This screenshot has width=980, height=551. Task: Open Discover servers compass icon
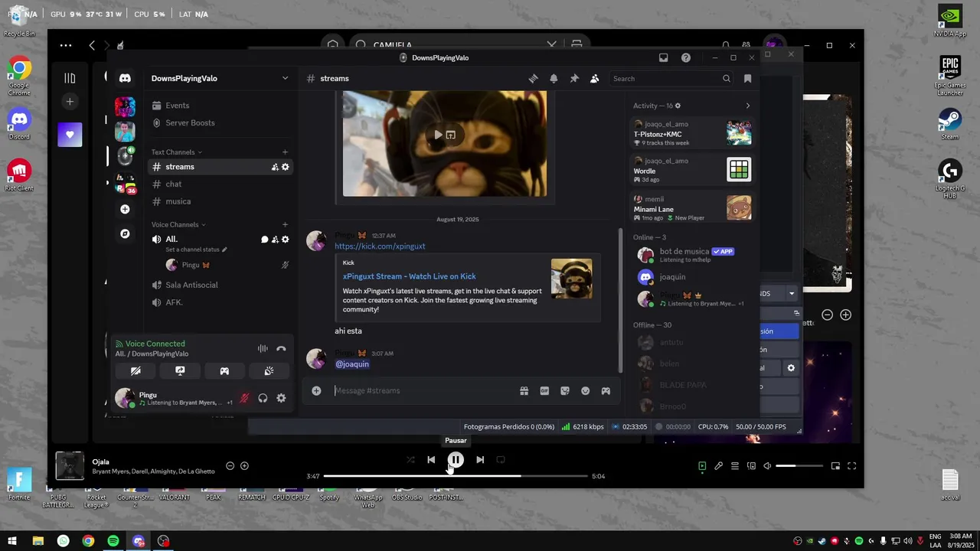[x=125, y=233]
